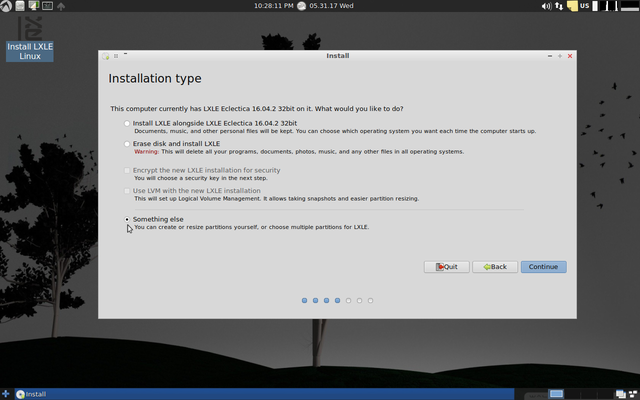The width and height of the screenshot is (640, 400).
Task: Close the Install window
Action: click(x=570, y=56)
